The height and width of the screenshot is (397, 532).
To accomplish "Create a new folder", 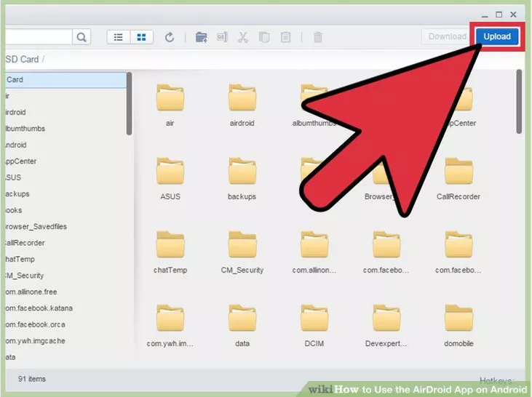I will [201, 37].
